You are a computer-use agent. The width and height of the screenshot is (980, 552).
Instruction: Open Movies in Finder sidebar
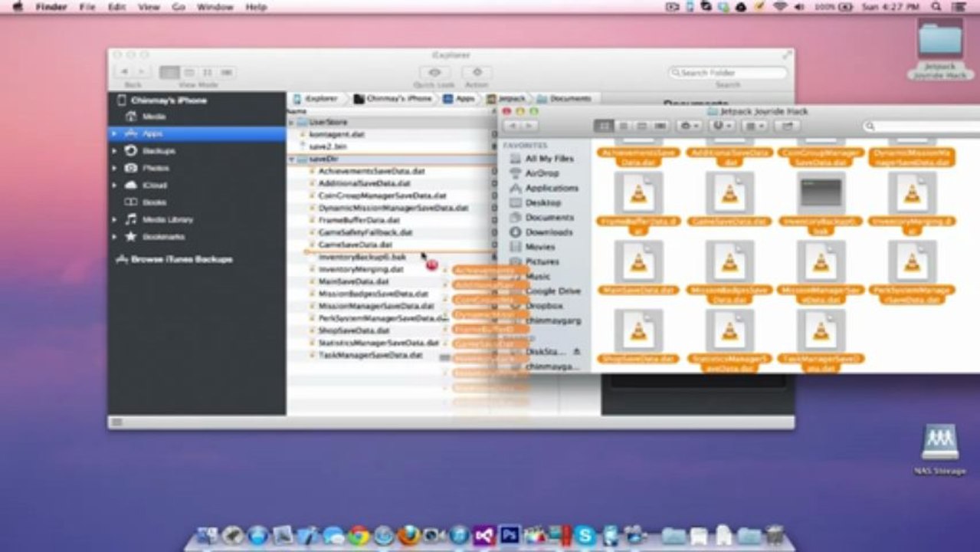click(532, 247)
